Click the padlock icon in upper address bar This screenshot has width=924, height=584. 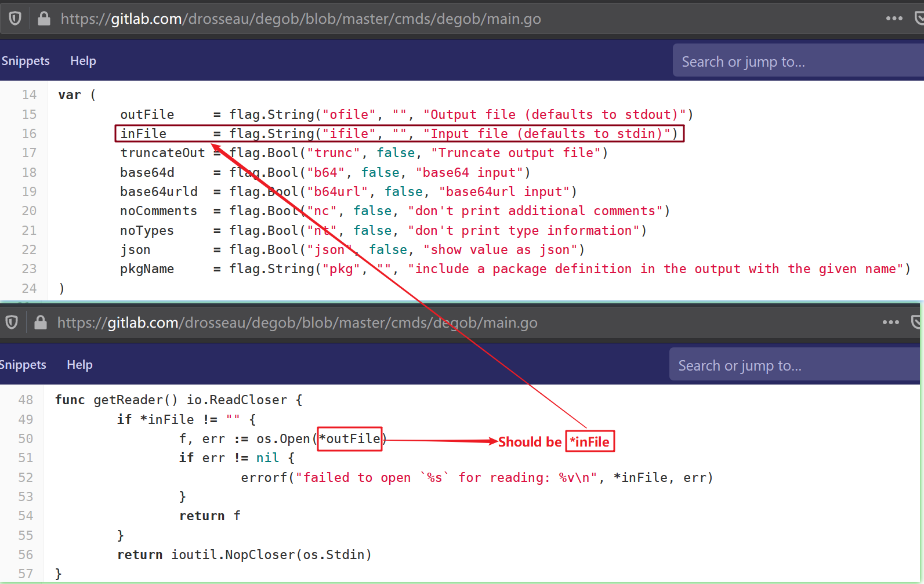(x=44, y=19)
